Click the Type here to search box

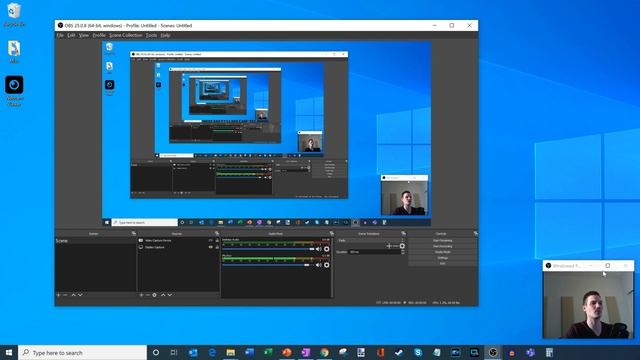pyautogui.click(x=82, y=352)
